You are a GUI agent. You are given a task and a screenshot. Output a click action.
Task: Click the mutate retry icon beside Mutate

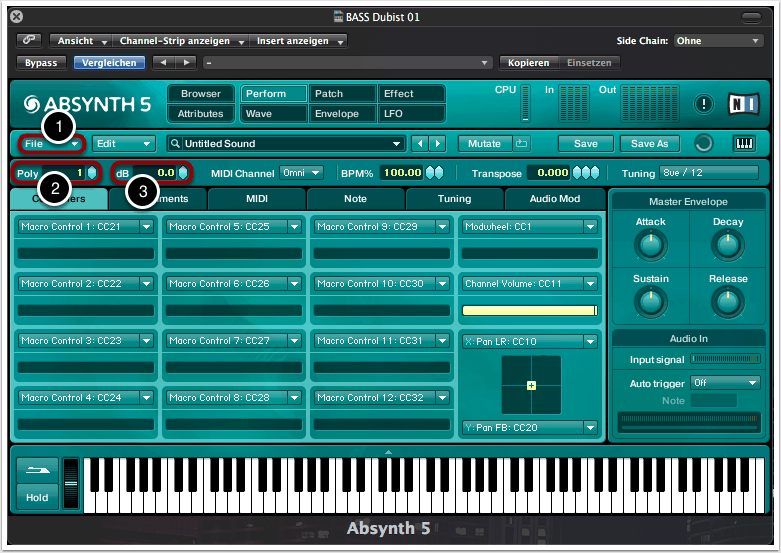tap(522, 144)
